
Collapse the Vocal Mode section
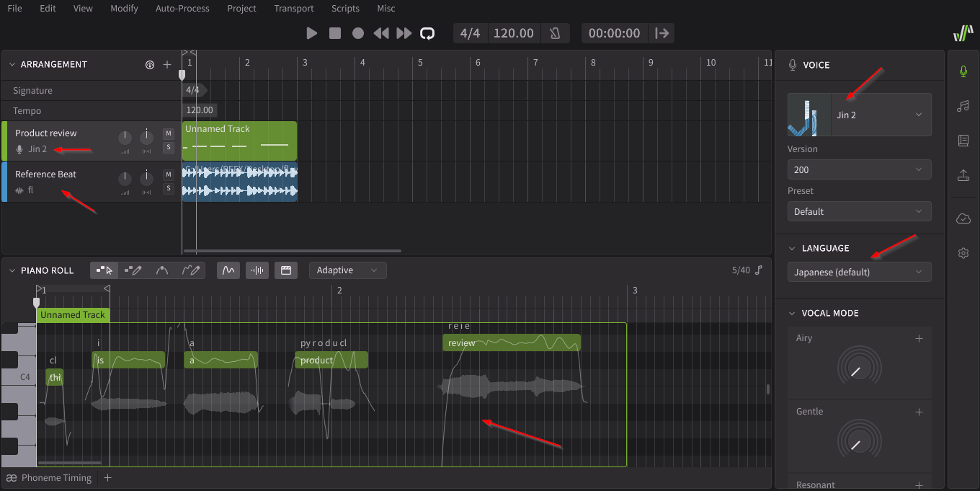click(x=792, y=313)
